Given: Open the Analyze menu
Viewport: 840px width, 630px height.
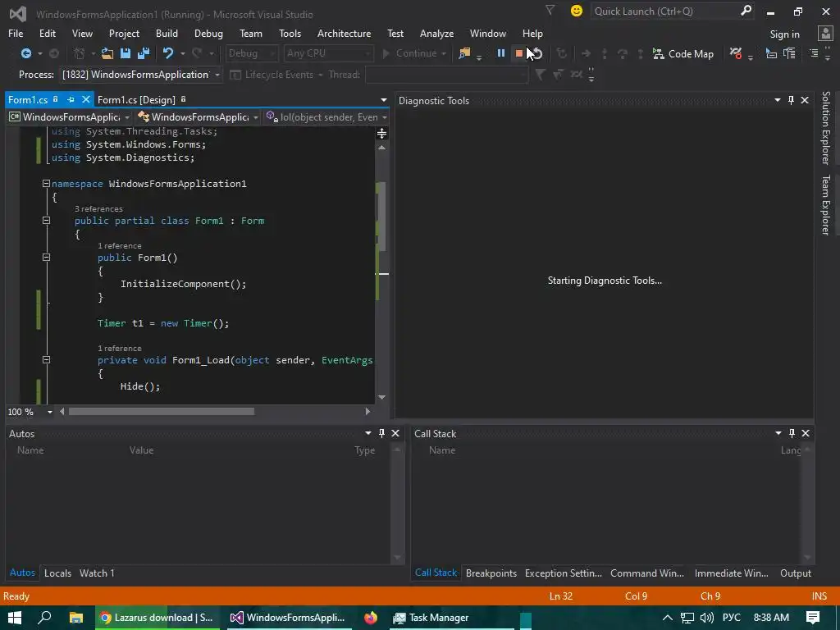Looking at the screenshot, I should coord(436,33).
